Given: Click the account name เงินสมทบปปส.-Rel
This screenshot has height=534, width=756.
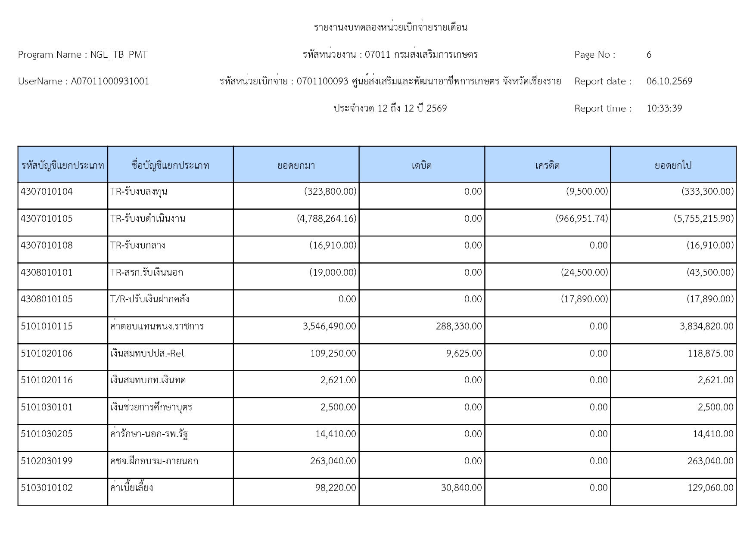Looking at the screenshot, I should [147, 354].
